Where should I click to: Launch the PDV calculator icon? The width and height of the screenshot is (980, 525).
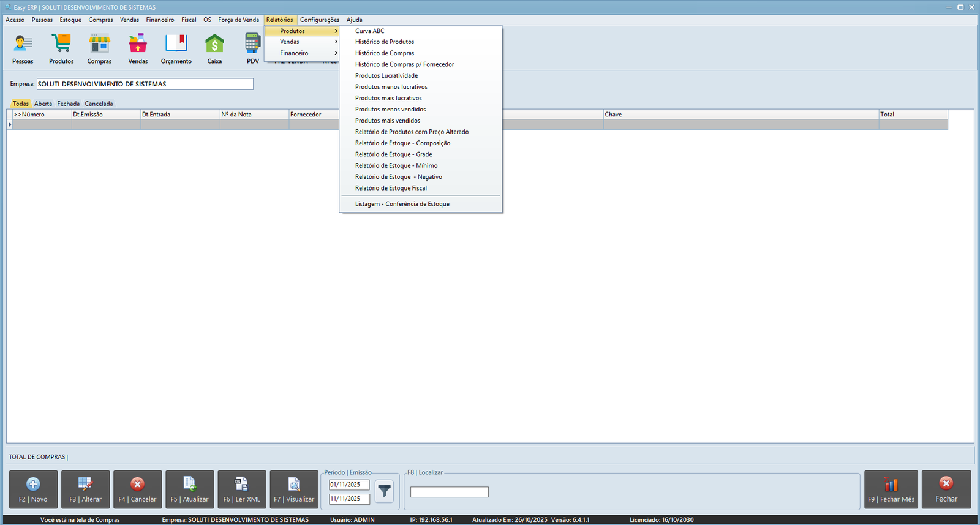[x=252, y=44]
